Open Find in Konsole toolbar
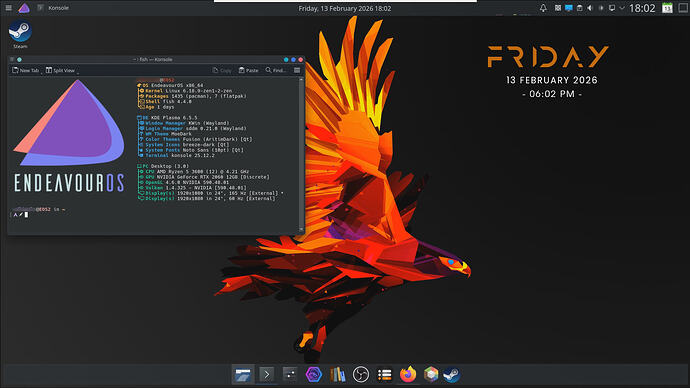 pos(275,70)
